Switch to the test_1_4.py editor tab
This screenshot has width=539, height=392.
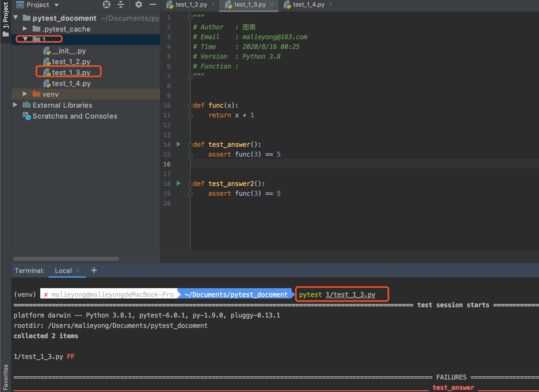pyautogui.click(x=308, y=5)
